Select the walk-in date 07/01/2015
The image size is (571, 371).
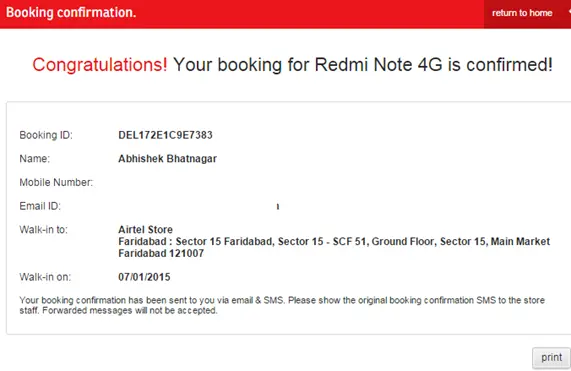point(144,277)
